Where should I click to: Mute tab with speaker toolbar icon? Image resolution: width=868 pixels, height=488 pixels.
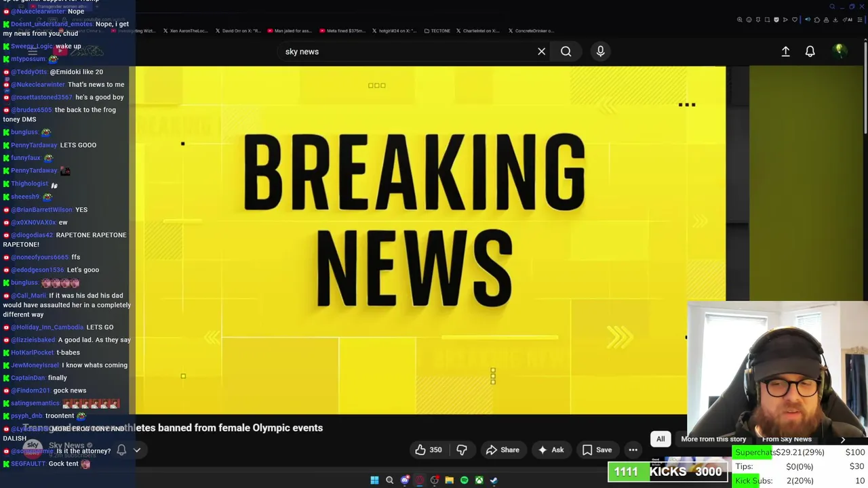click(x=808, y=20)
